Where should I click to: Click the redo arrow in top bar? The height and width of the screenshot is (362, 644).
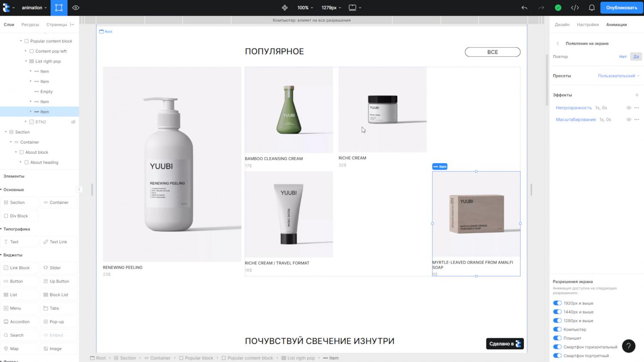point(541,8)
